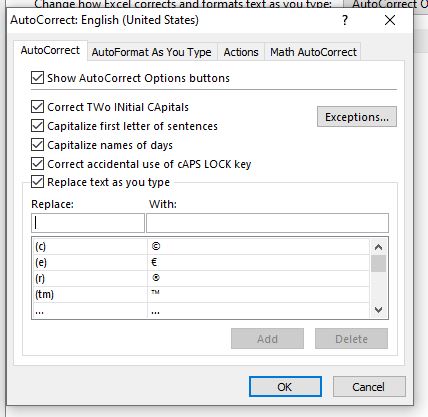This screenshot has height=417, width=428.
Task: Open the Exceptions dialog
Action: 357,117
